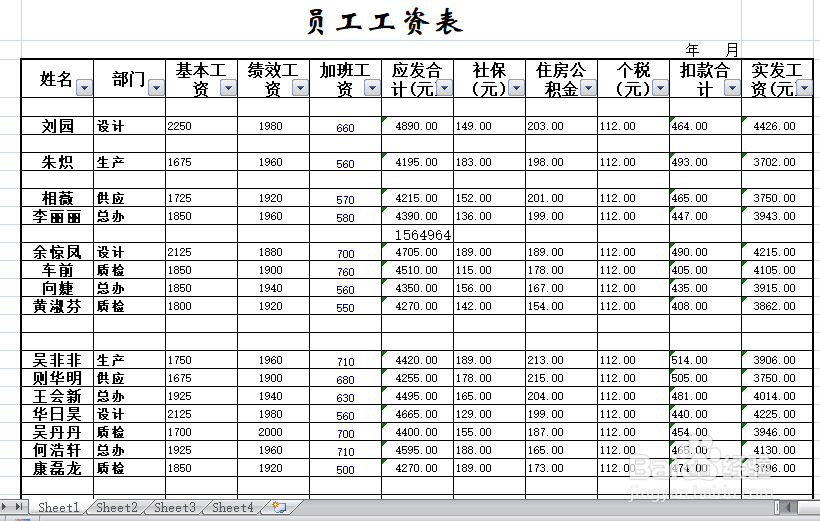Image resolution: width=820 pixels, height=521 pixels.
Task: Select the name cell 刘园
Action: (x=58, y=126)
